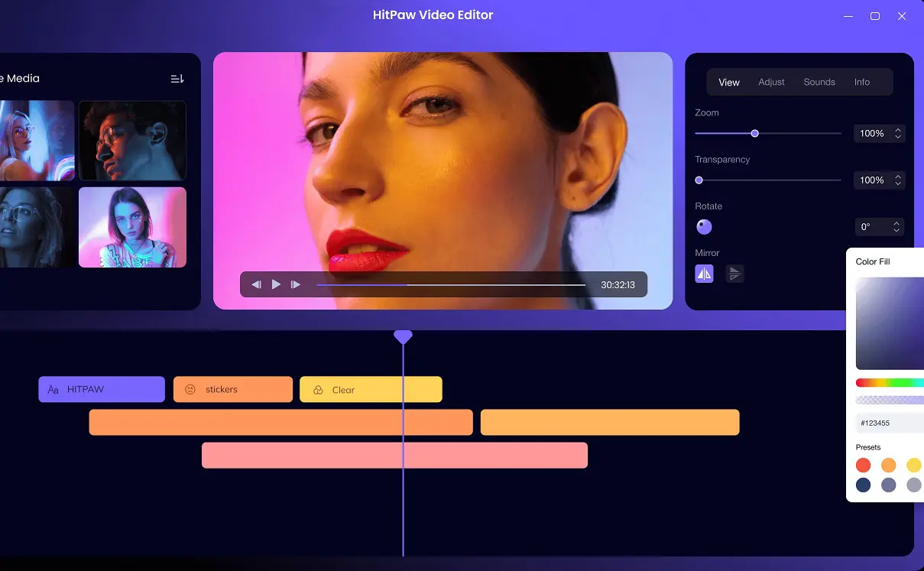Viewport: 924px width, 571px height.
Task: Click the sort media list icon
Action: click(177, 79)
